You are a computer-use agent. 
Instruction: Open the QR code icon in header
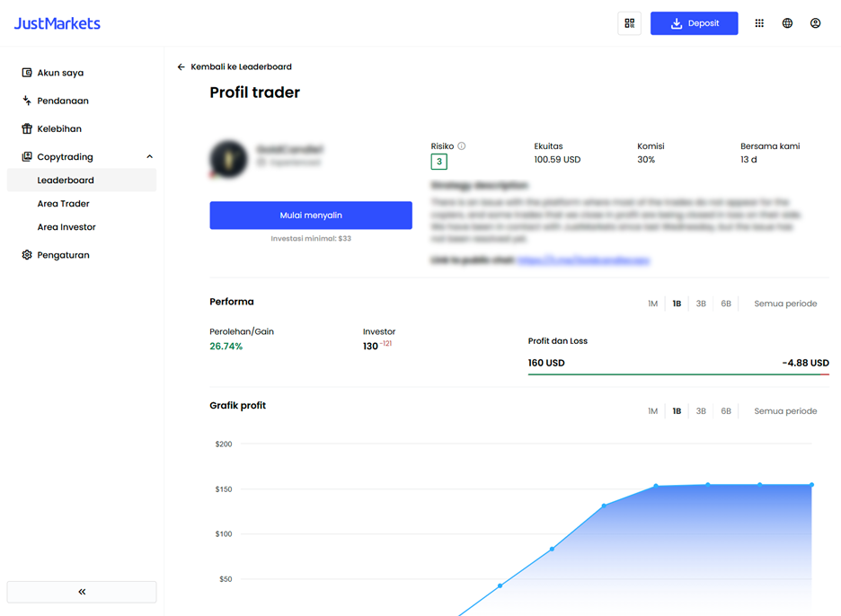coord(629,23)
